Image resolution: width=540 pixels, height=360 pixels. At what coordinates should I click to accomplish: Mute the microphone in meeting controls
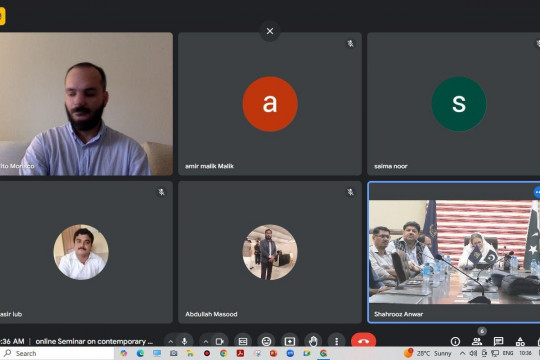(184, 341)
